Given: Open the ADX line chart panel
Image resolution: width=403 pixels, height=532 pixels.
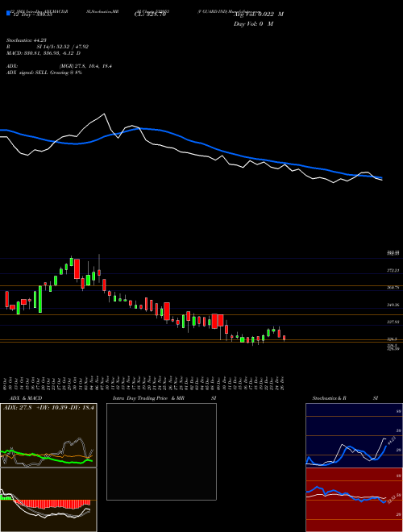Looking at the screenshot, I should click(x=48, y=435).
